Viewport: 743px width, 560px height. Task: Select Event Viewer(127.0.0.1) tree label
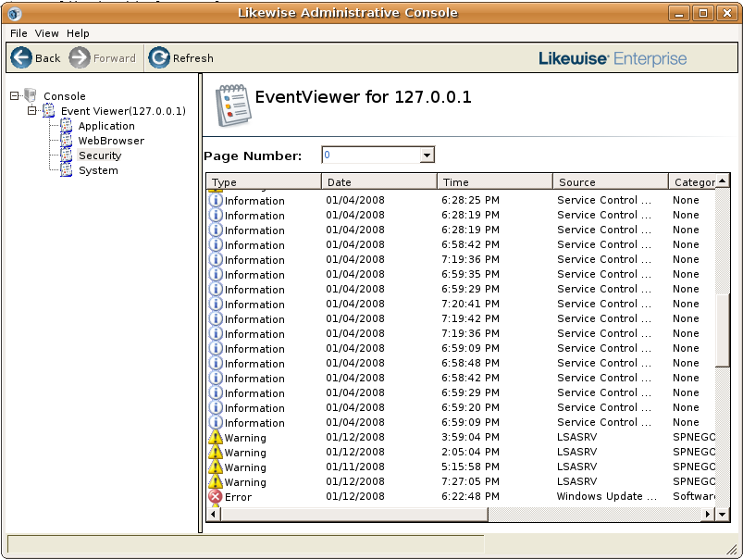[x=123, y=111]
